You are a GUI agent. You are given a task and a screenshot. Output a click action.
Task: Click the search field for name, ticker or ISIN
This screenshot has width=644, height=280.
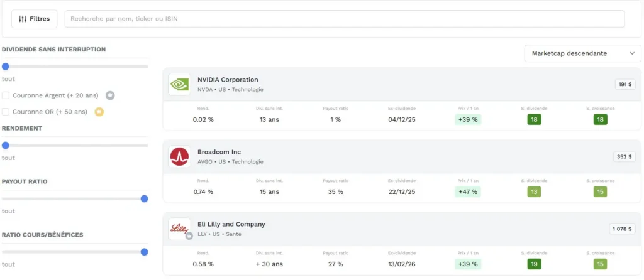click(x=344, y=19)
